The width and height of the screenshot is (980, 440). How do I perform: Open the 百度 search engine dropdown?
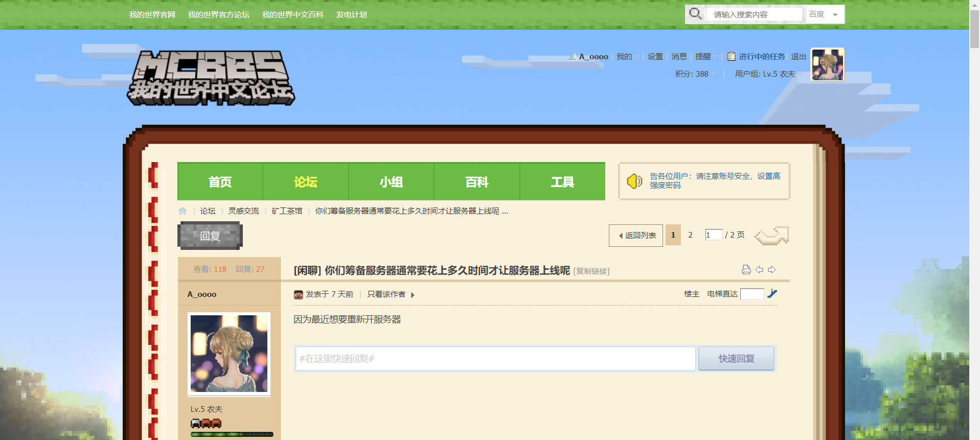click(825, 14)
